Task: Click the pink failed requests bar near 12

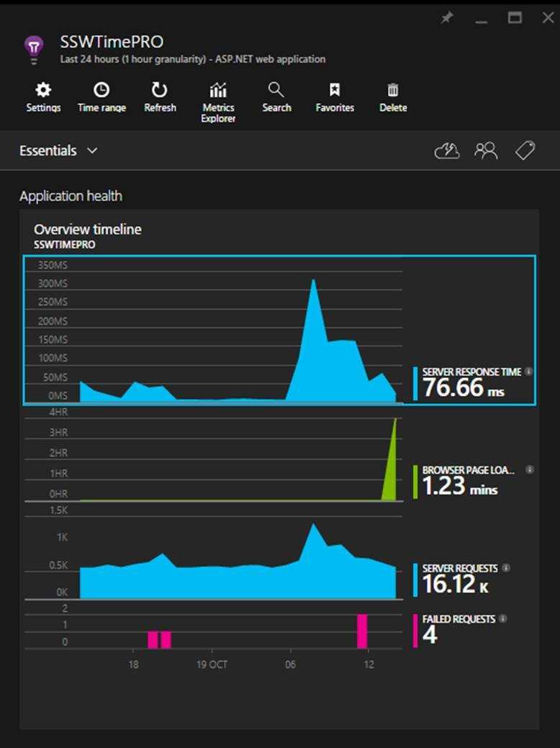Action: pyautogui.click(x=362, y=631)
